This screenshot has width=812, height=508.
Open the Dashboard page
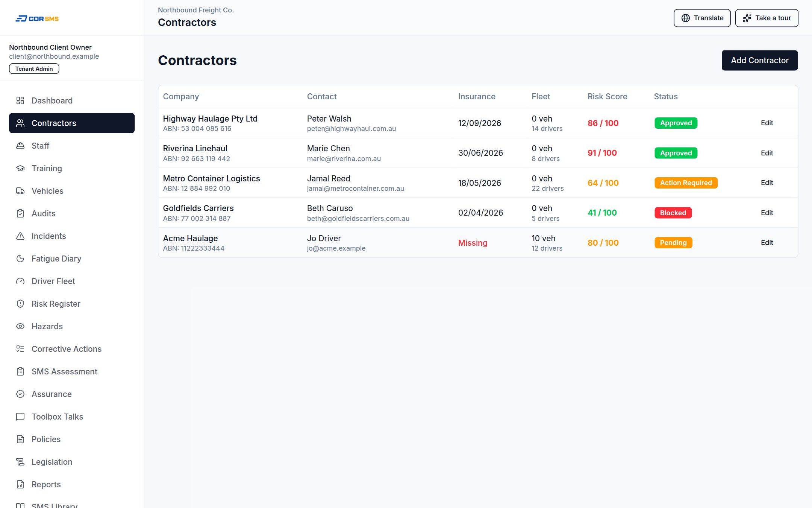[72, 100]
